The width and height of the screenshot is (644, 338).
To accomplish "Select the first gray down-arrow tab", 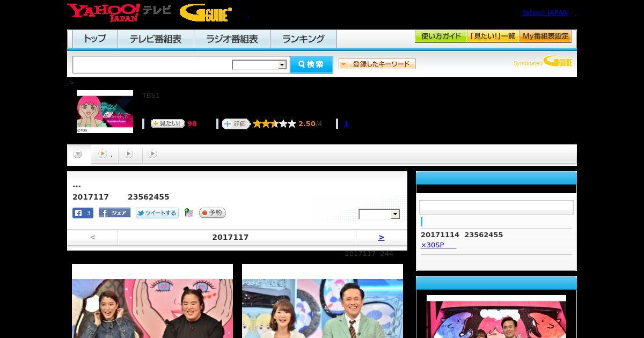I will click(78, 155).
